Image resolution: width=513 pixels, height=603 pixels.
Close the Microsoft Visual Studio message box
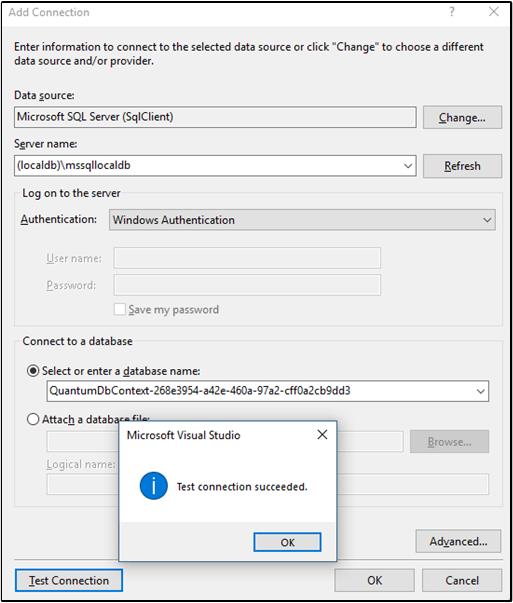pyautogui.click(x=322, y=435)
